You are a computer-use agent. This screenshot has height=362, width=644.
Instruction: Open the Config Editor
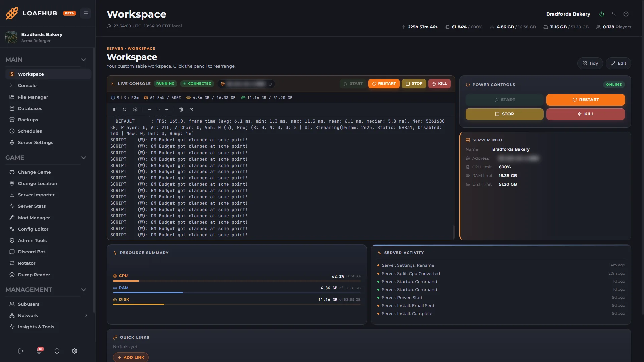pos(48,229)
